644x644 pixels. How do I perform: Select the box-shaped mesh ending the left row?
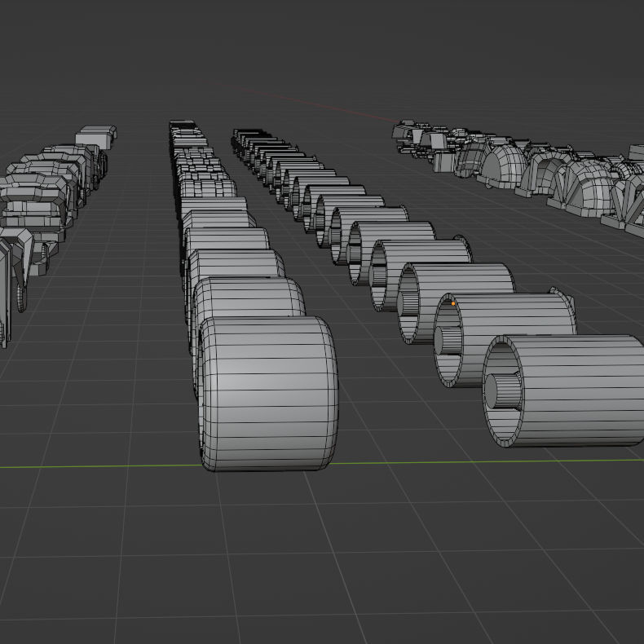click(x=96, y=137)
